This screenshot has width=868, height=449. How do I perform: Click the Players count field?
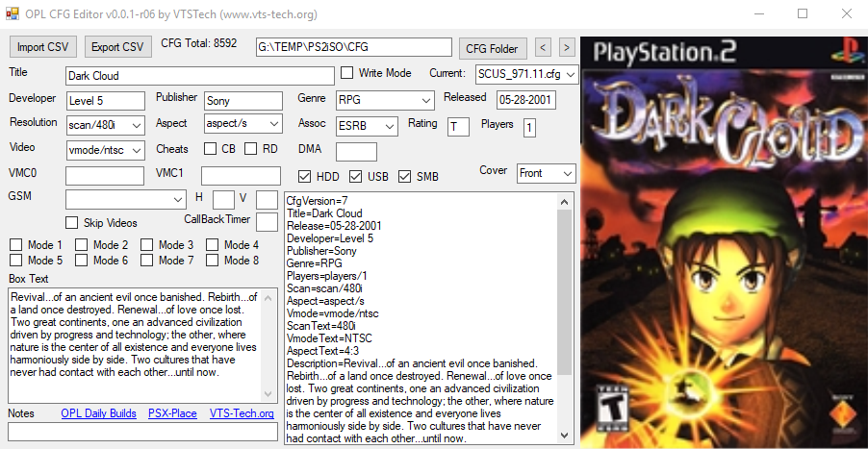click(529, 128)
